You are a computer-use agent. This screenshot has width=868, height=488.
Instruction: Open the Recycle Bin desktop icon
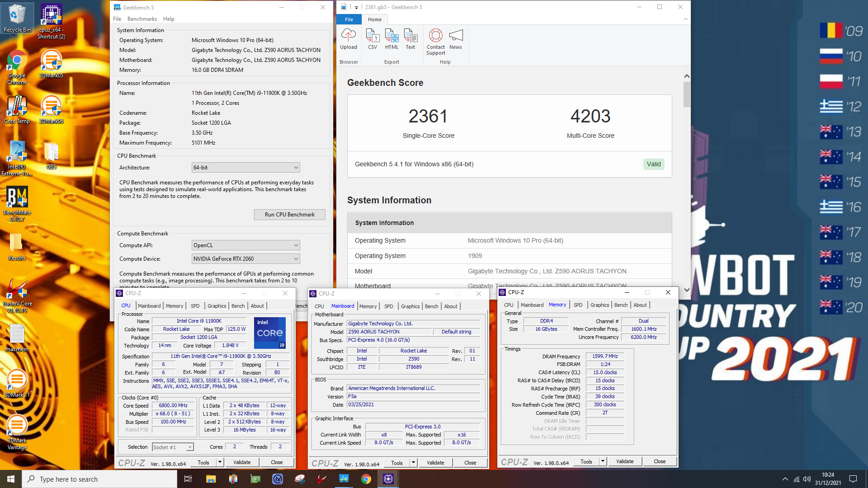(17, 18)
